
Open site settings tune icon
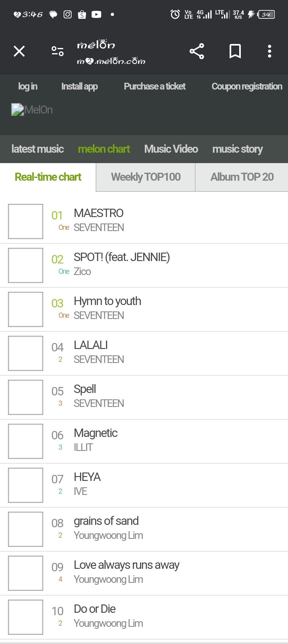click(58, 51)
